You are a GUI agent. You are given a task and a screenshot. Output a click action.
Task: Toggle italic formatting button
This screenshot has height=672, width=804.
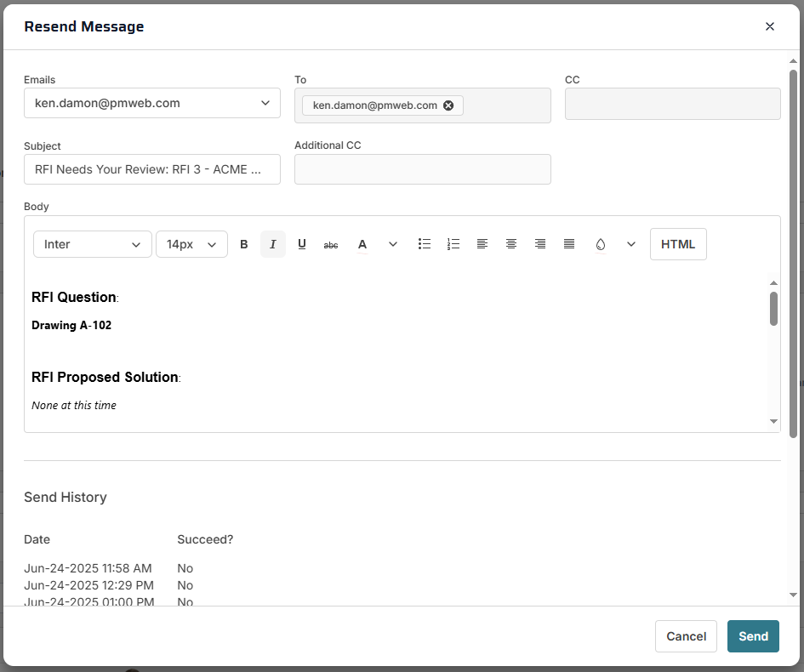click(x=273, y=244)
